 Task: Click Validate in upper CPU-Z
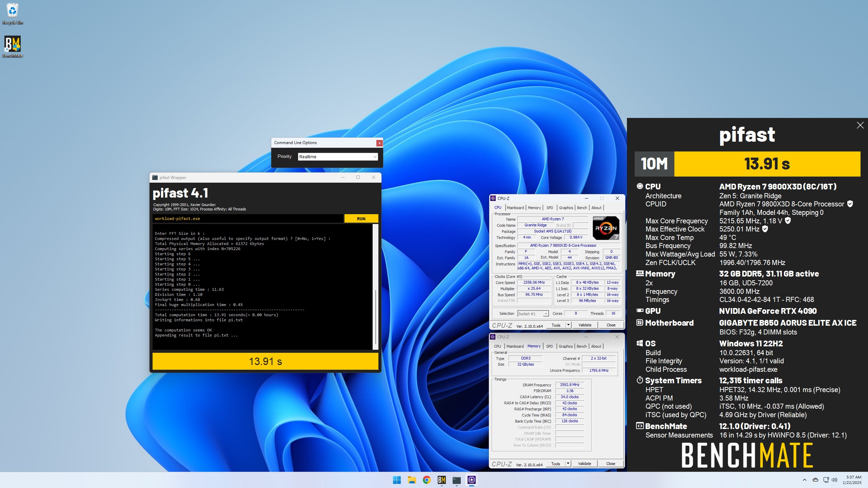pyautogui.click(x=585, y=325)
